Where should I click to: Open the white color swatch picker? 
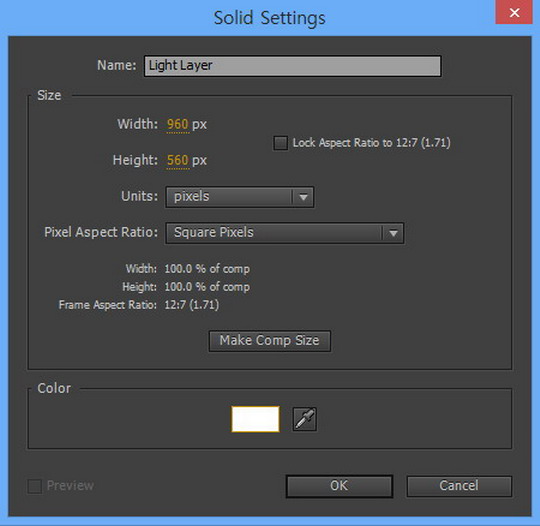(255, 419)
